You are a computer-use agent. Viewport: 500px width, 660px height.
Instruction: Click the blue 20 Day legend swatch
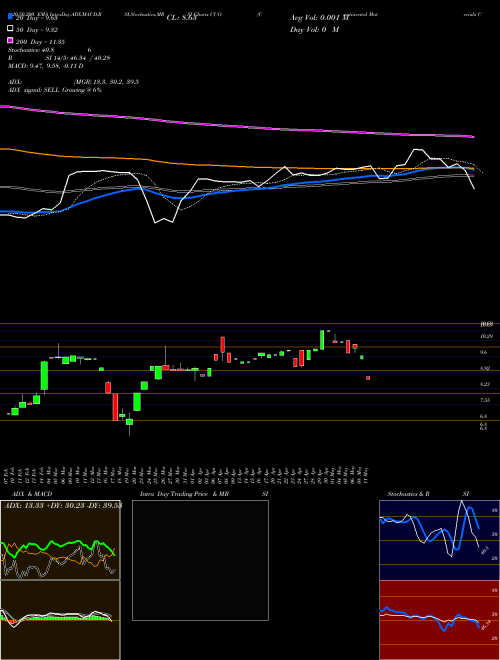point(10,17)
